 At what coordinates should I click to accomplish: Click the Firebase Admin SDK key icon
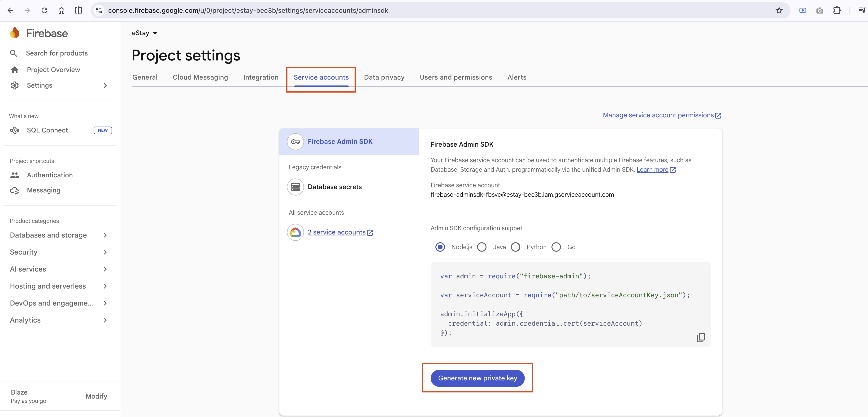tap(295, 142)
